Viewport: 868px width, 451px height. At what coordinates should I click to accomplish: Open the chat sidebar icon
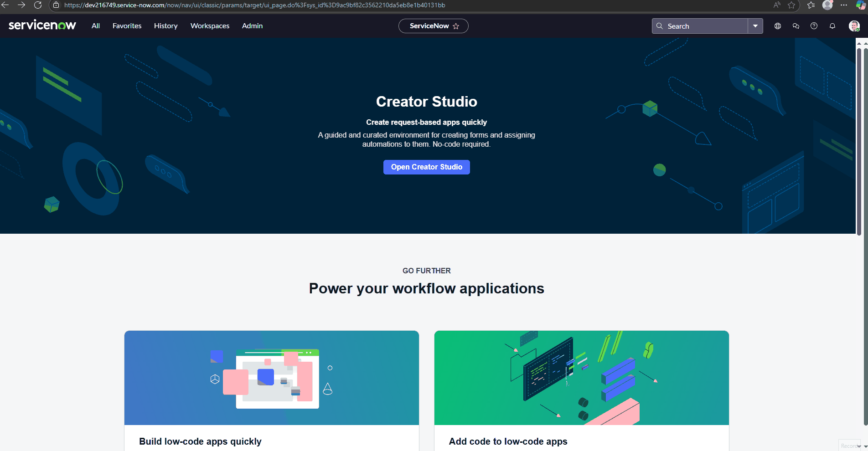(796, 26)
